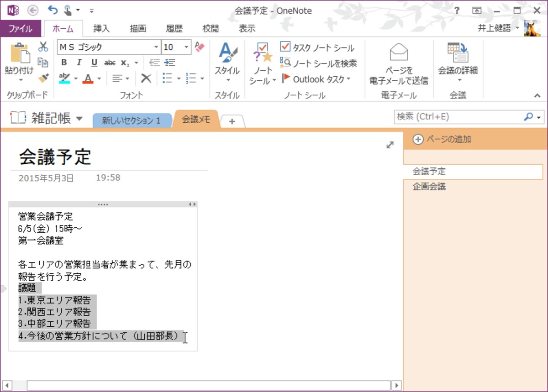The image size is (548, 392).
Task: Apply red font color
Action: coord(88,78)
